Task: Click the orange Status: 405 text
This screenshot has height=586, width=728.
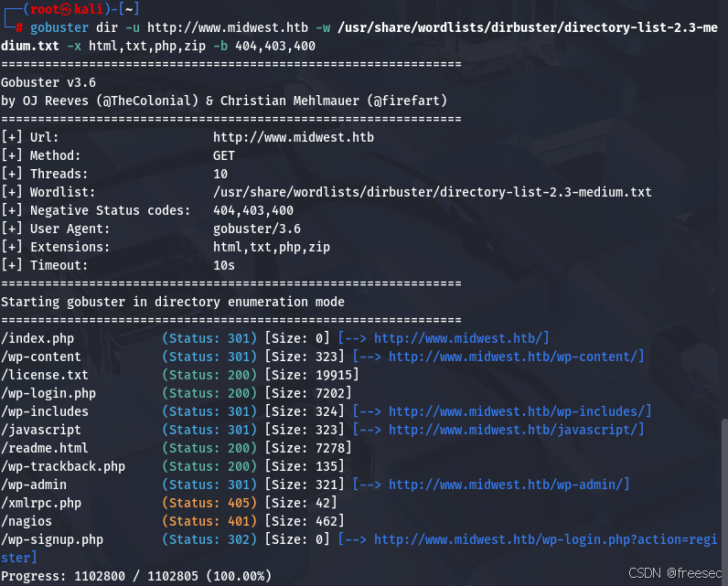Action: [209, 503]
